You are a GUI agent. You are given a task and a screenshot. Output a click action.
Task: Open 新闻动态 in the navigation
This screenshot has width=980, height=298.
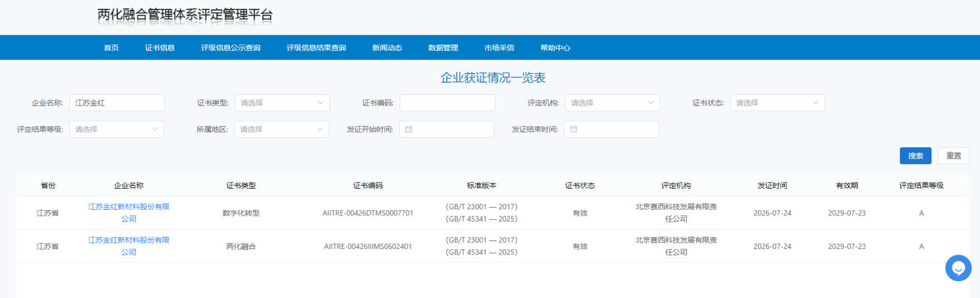[387, 47]
